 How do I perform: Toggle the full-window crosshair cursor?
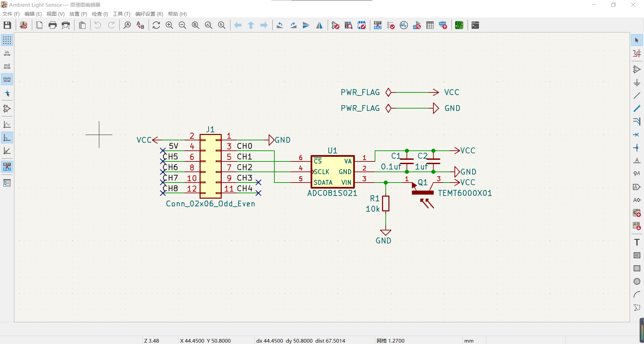7,93
